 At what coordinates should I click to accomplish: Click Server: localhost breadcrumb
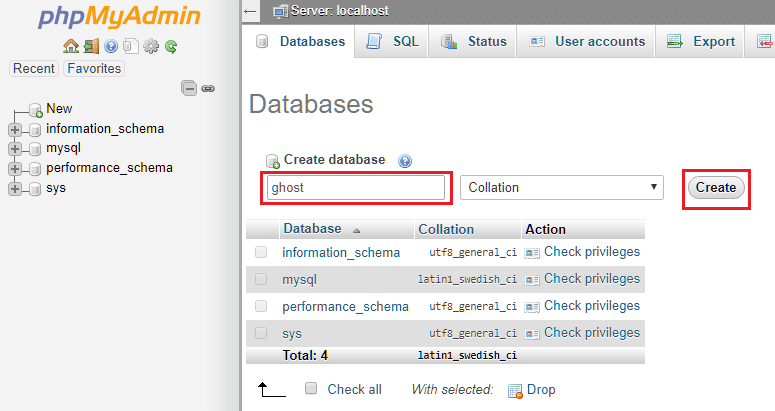pyautogui.click(x=340, y=11)
